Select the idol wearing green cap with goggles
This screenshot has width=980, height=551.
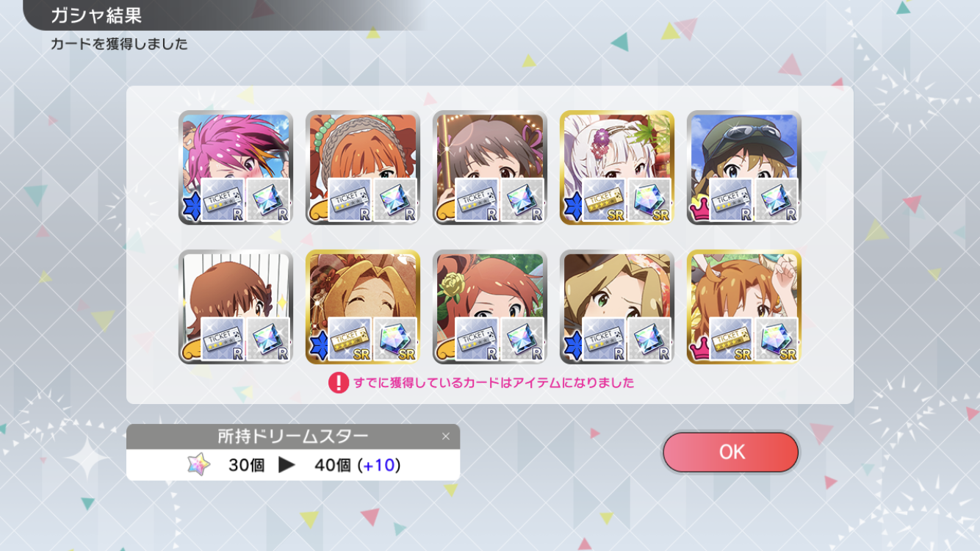click(744, 168)
